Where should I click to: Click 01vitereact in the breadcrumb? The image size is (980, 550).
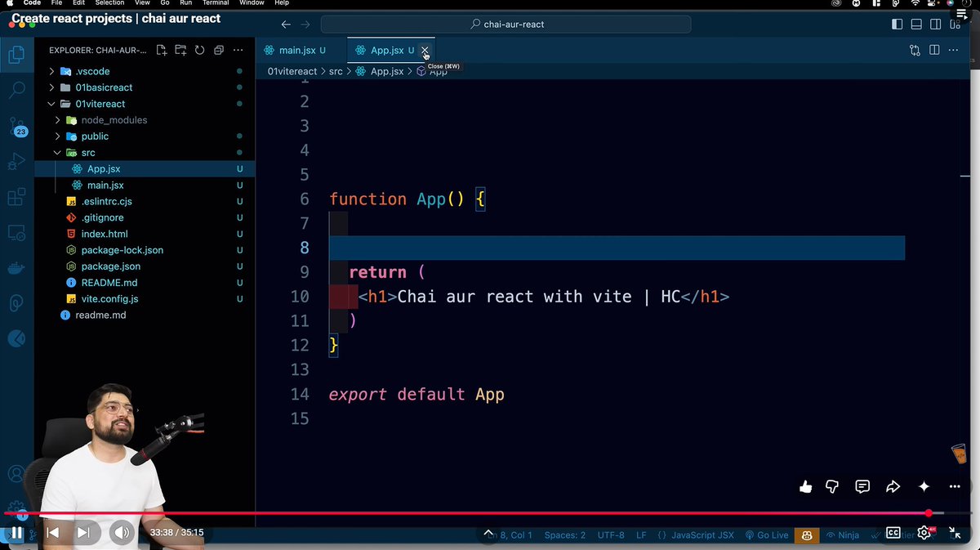(292, 72)
